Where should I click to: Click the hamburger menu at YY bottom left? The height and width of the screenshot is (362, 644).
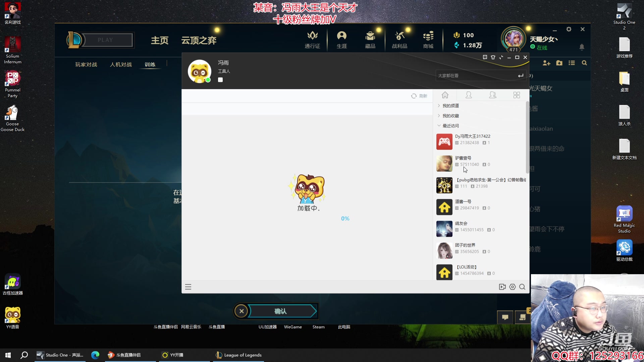pos(188,287)
